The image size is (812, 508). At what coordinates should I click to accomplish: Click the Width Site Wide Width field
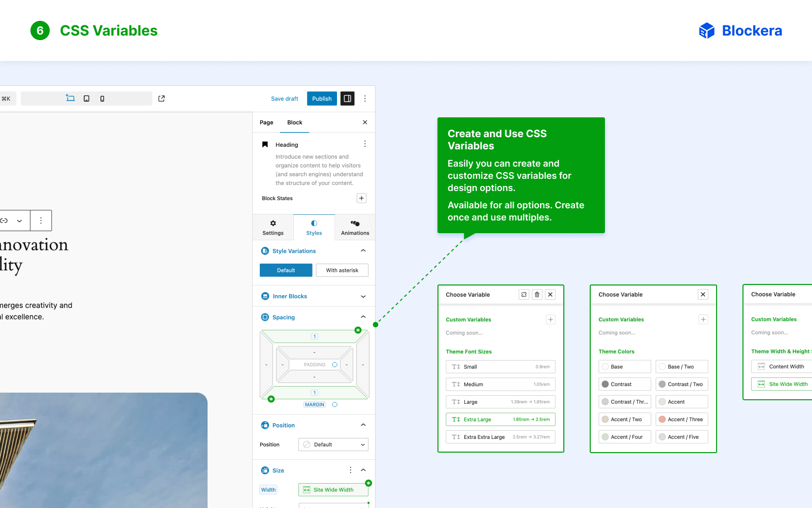coord(333,490)
